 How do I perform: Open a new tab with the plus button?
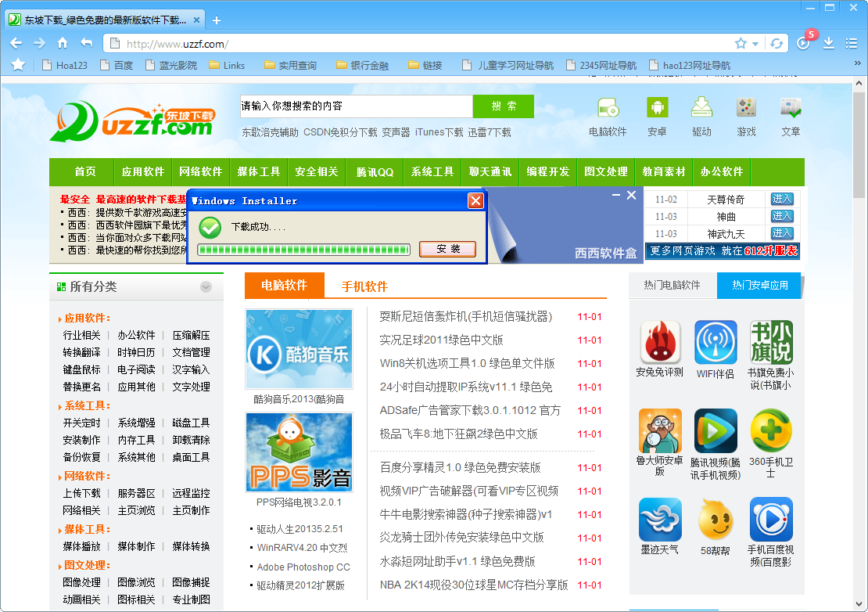[x=217, y=20]
